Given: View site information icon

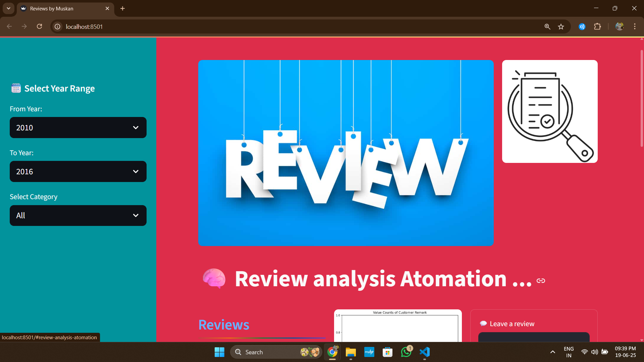Looking at the screenshot, I should tap(58, 26).
